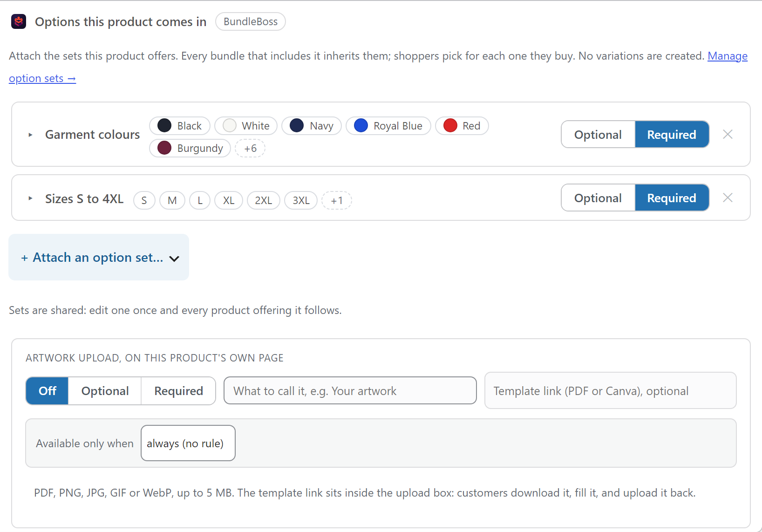The width and height of the screenshot is (762, 532).
Task: Click the 'ARTWORK UPLOAD, ON THIS PRODUCT'S OWN PAGE' heading
Action: (155, 358)
